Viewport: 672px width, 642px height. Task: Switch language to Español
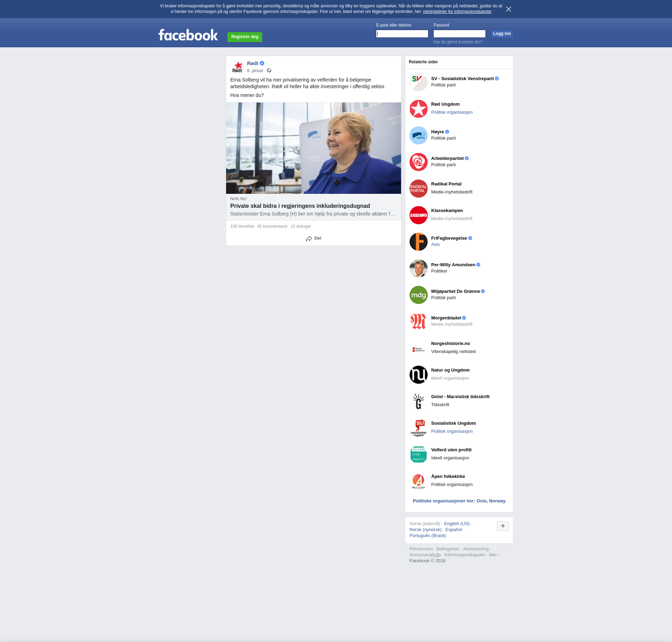click(x=454, y=530)
